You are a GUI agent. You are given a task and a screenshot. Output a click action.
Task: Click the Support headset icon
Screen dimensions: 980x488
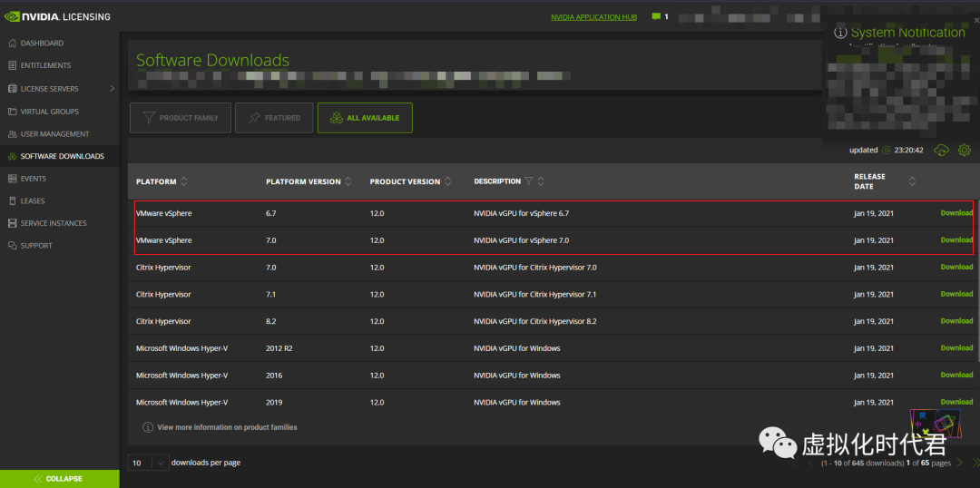pos(12,246)
